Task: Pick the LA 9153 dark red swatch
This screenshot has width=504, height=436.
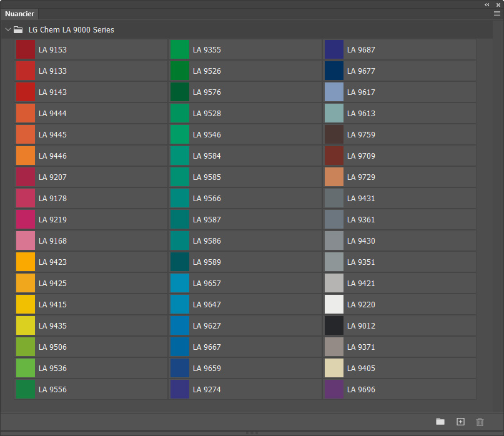Action: pos(26,49)
